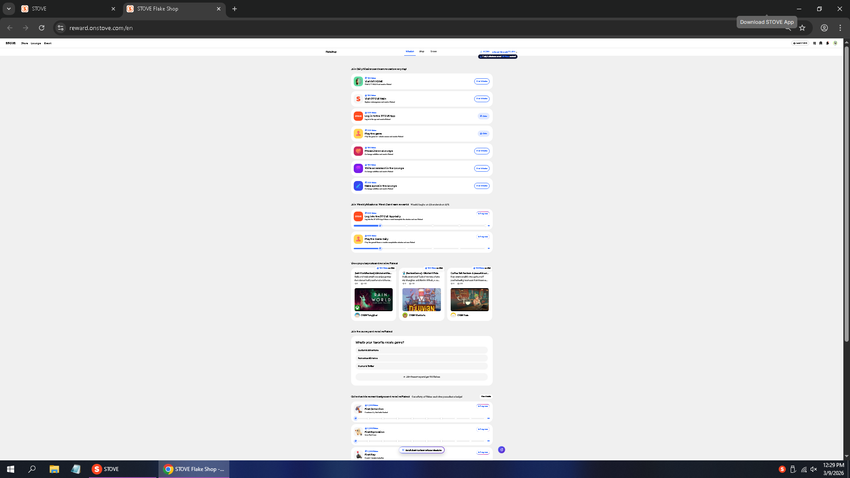Bookmark this page with the star icon

[802, 28]
